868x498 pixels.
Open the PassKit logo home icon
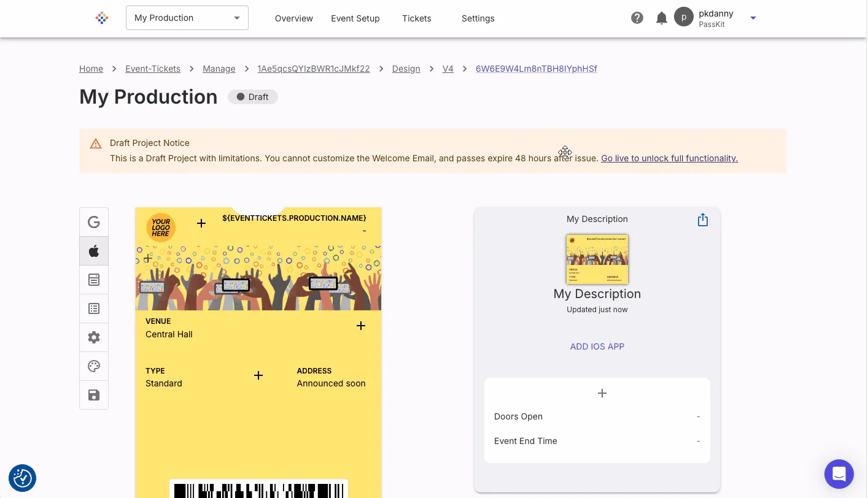[x=102, y=18]
